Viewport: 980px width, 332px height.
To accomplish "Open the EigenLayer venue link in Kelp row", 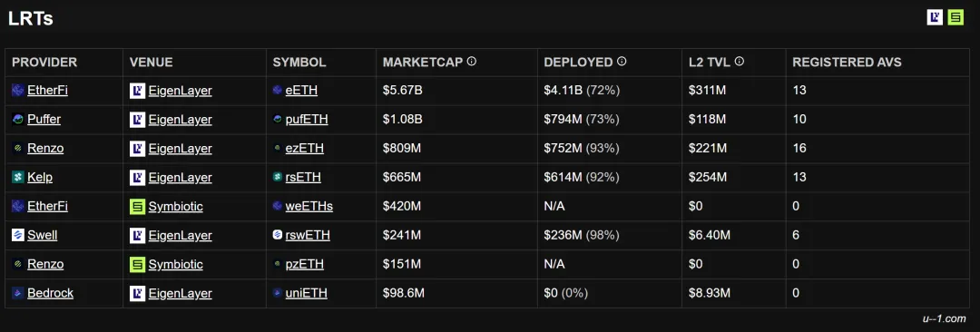I will [x=180, y=177].
